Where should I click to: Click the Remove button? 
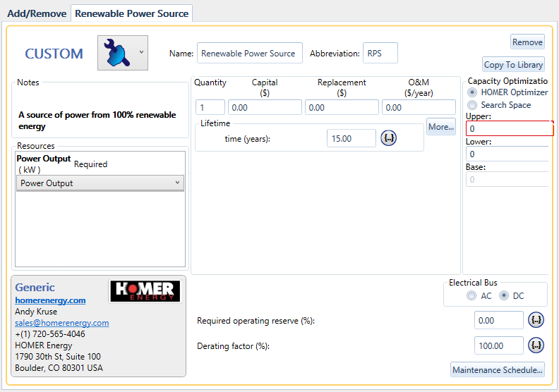[527, 42]
